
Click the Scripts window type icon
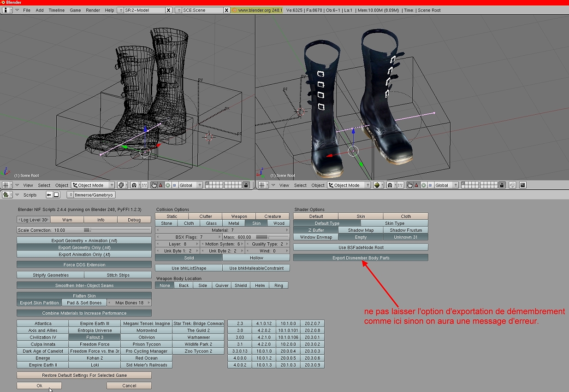tap(8, 195)
